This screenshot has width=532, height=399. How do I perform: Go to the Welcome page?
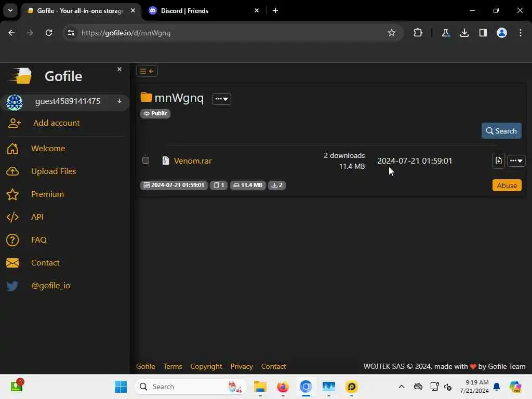(48, 148)
